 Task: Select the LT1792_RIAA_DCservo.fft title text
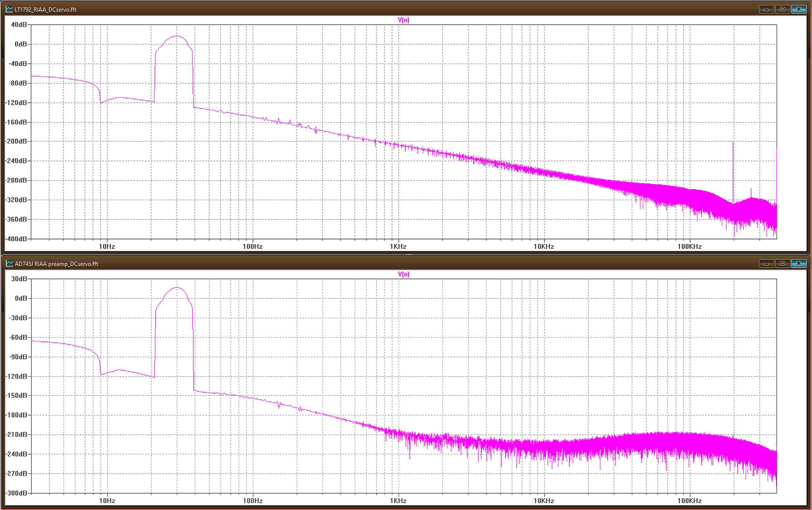pos(45,10)
